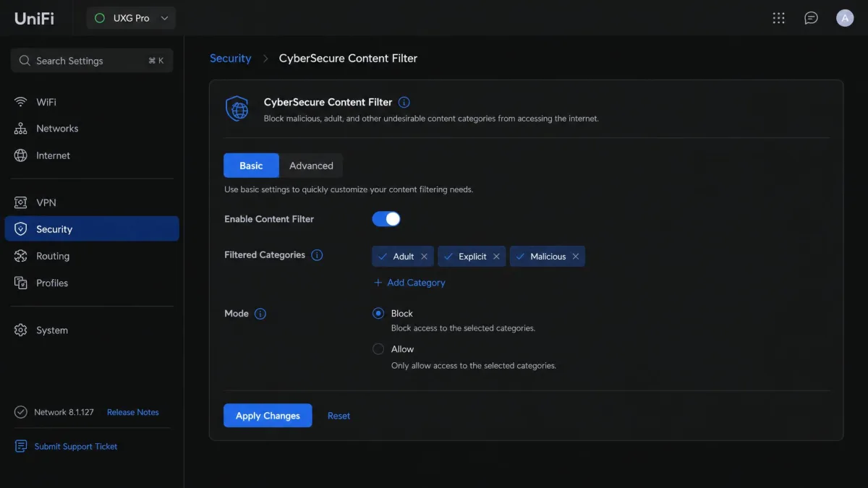Viewport: 868px width, 488px height.
Task: Go back via Security breadcrumb link
Action: click(231, 59)
